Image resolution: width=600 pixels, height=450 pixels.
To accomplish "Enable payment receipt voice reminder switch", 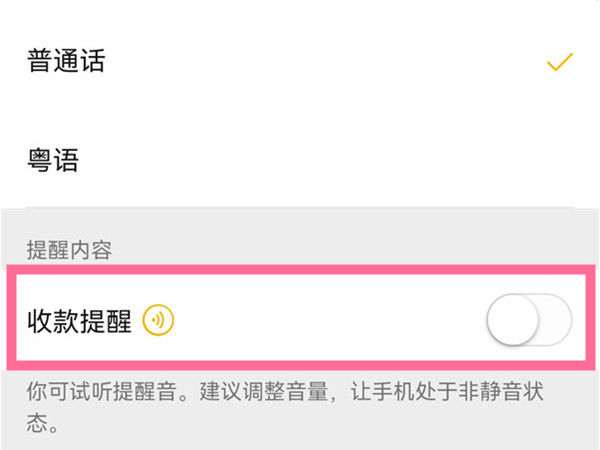I will click(x=528, y=320).
